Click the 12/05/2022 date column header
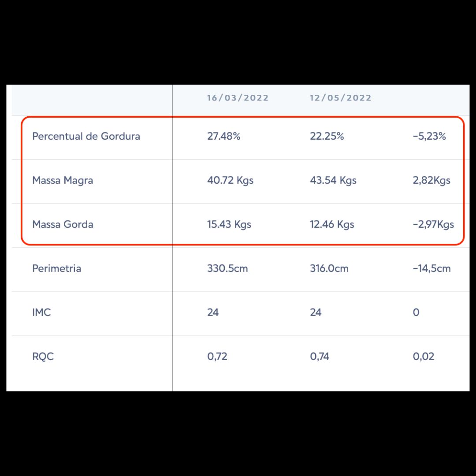This screenshot has height=476, width=476. (340, 98)
